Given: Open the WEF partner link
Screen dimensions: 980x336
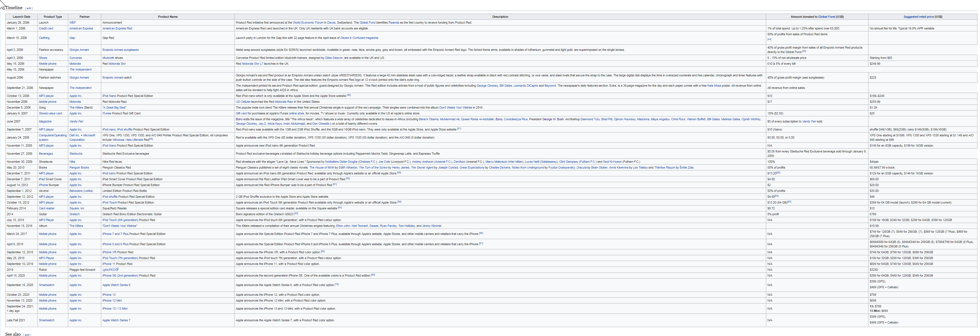Looking at the screenshot, I should 73,22.
